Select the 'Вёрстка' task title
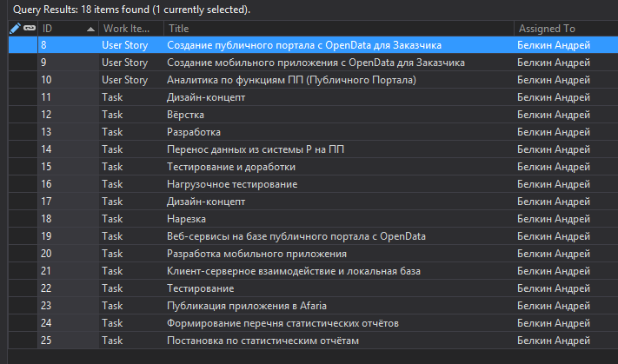The height and width of the screenshot is (364, 618). tap(186, 115)
